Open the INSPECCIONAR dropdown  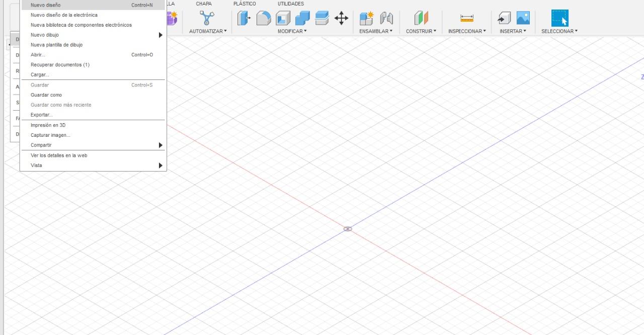[467, 31]
